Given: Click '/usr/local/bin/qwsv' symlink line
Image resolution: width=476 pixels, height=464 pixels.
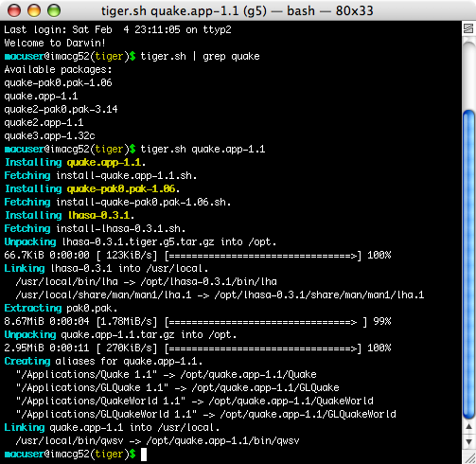Looking at the screenshot, I should [x=157, y=440].
